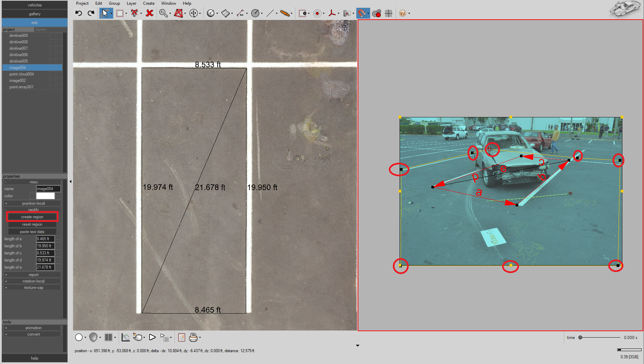Click the red X delete icon

point(149,13)
